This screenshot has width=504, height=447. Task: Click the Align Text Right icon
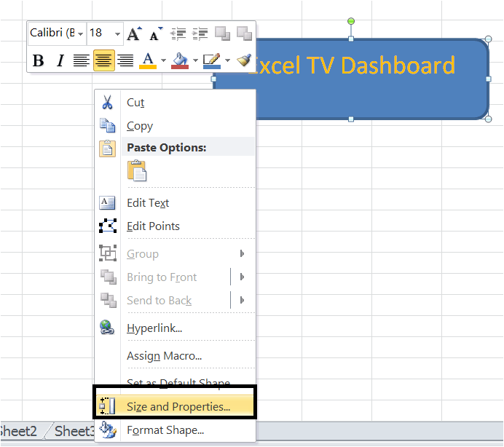pos(125,60)
